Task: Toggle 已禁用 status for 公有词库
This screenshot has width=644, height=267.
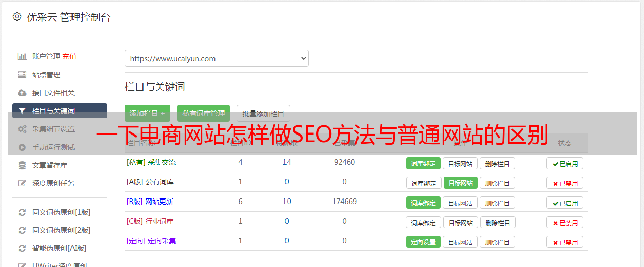Action: 564,183
